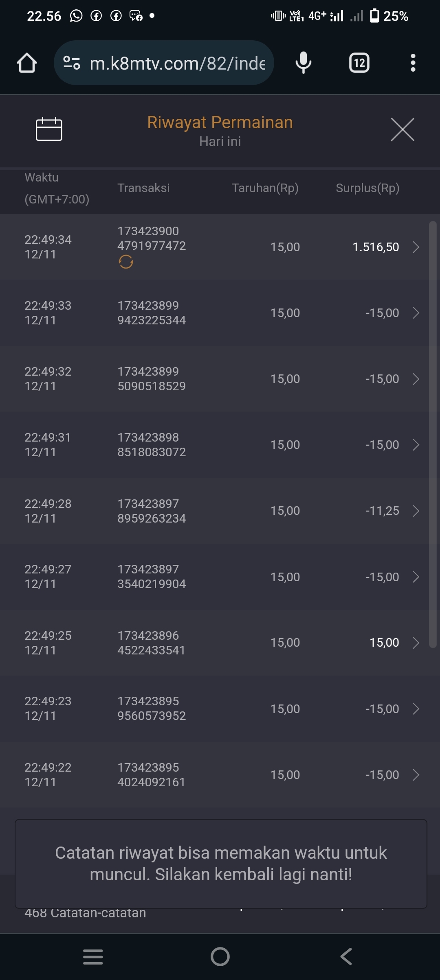Open the browser three-dots menu
The height and width of the screenshot is (980, 440).
413,63
